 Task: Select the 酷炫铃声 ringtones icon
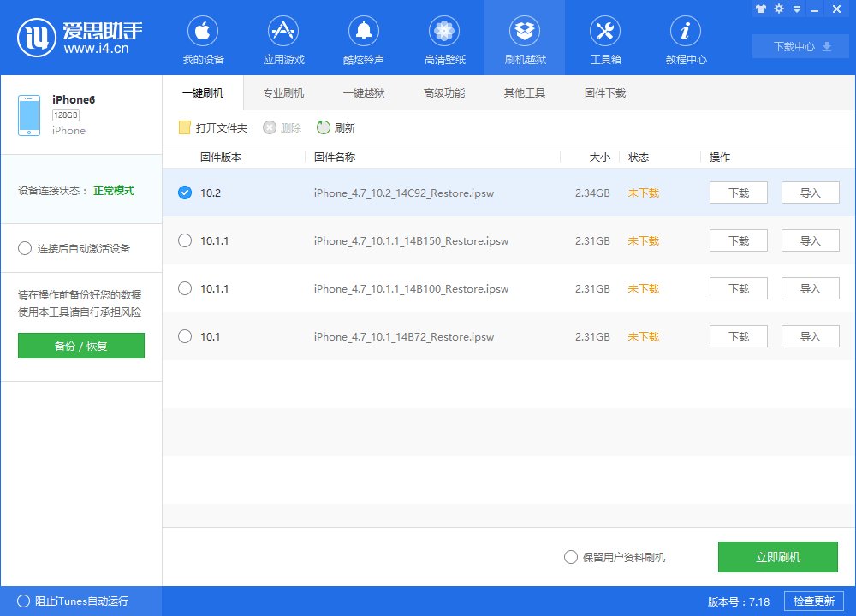point(364,38)
